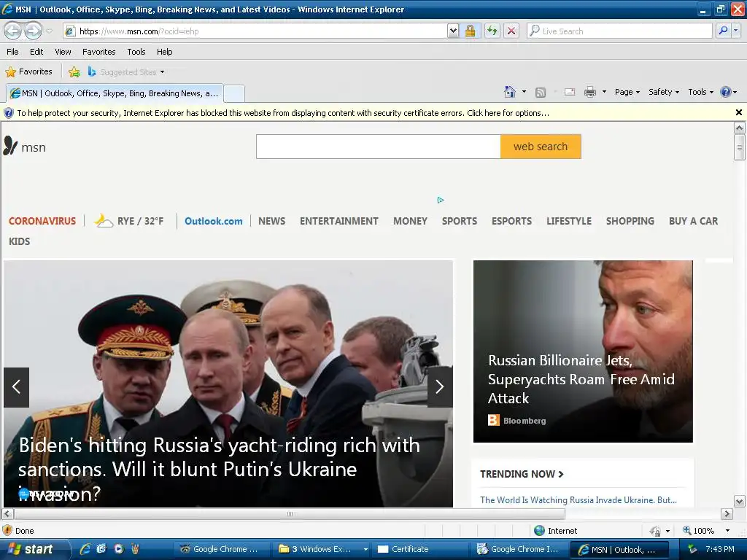Go back with the browser Back arrow
Viewport: 747px width, 560px height.
(13, 31)
